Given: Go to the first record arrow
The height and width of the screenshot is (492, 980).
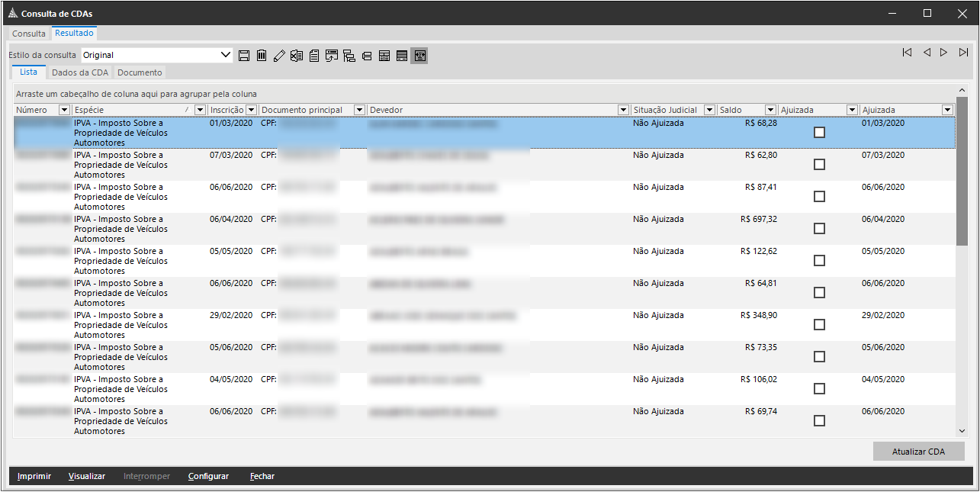Looking at the screenshot, I should 907,53.
